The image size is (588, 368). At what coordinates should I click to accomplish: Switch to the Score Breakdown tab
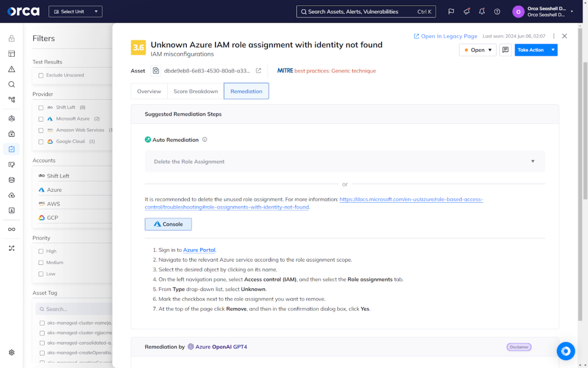coord(195,91)
